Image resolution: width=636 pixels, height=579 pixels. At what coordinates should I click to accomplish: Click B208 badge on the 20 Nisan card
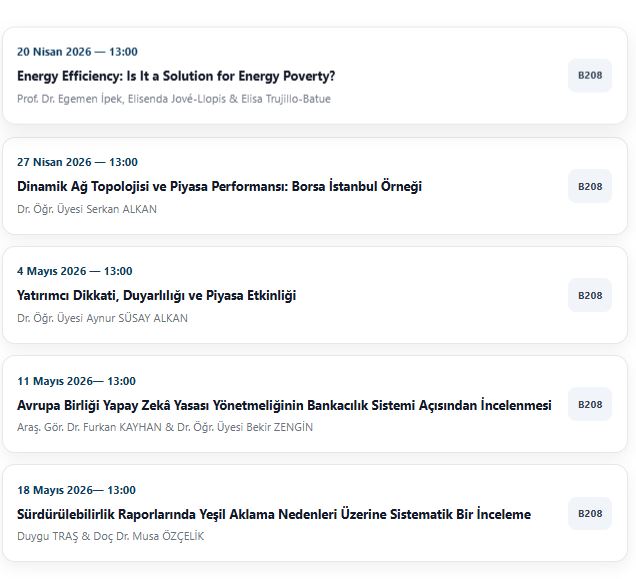click(590, 76)
